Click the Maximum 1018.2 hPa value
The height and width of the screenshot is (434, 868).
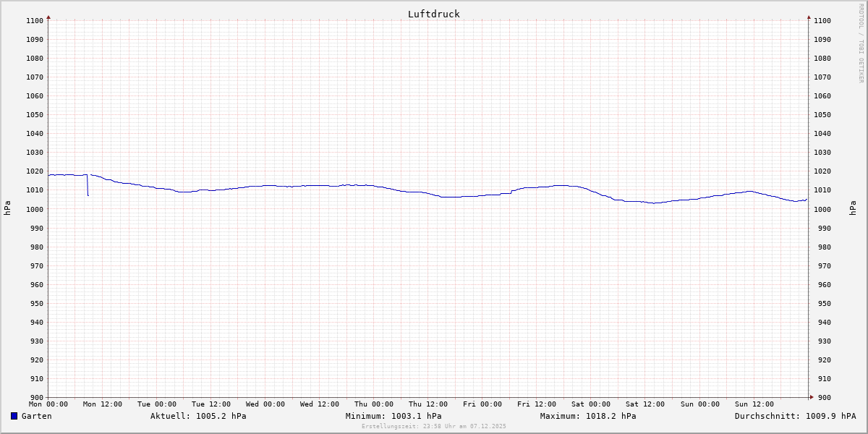click(x=588, y=416)
